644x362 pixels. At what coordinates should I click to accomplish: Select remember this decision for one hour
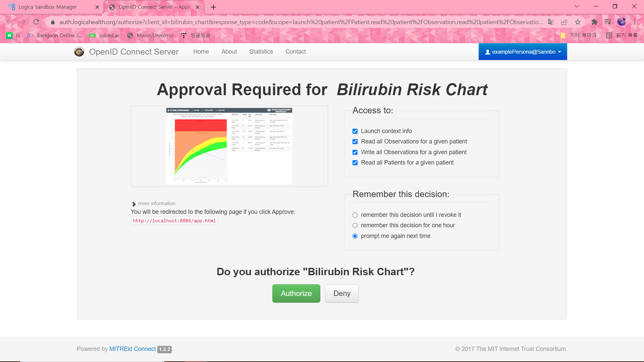point(355,226)
